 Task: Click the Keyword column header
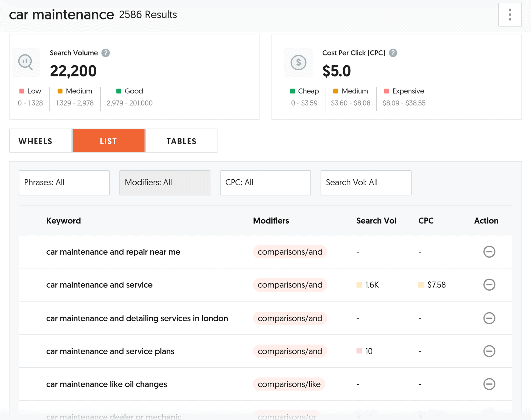click(x=64, y=221)
